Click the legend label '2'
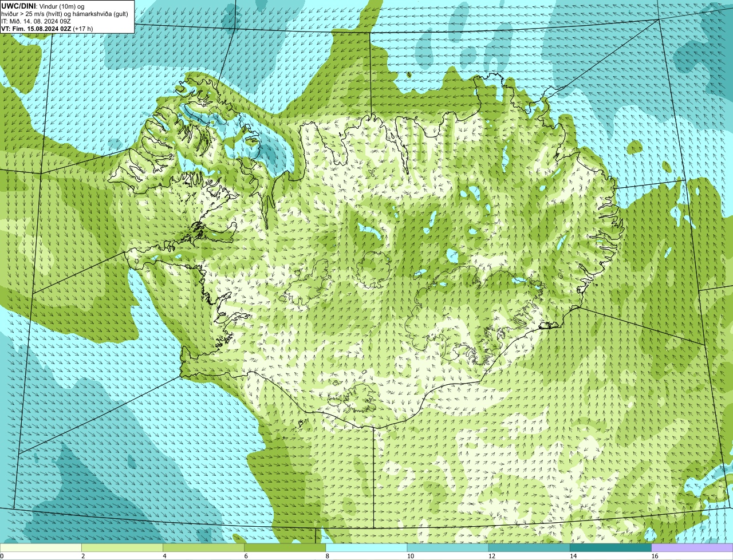 click(x=83, y=556)
